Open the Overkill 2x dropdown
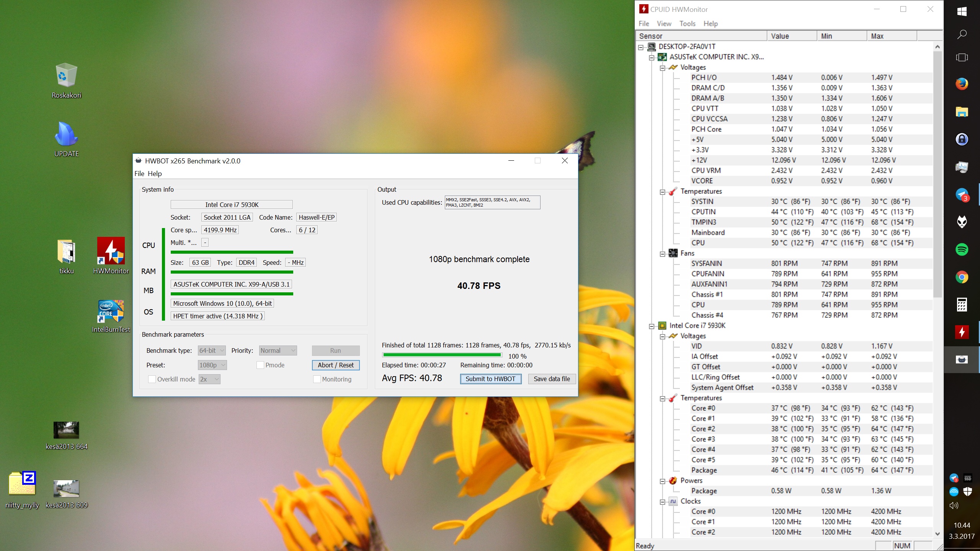The width and height of the screenshot is (980, 551). click(x=209, y=379)
